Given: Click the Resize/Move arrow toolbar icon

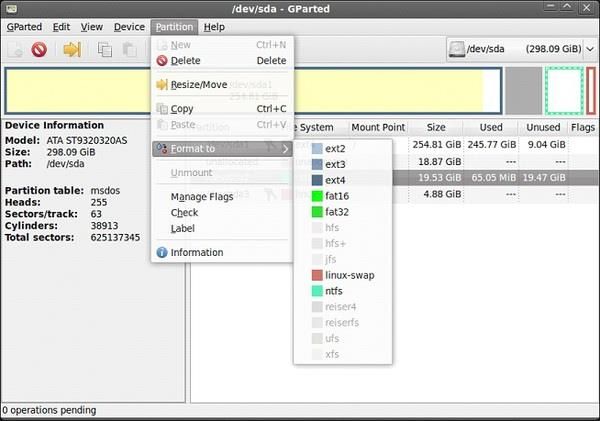Looking at the screenshot, I should tap(72, 49).
